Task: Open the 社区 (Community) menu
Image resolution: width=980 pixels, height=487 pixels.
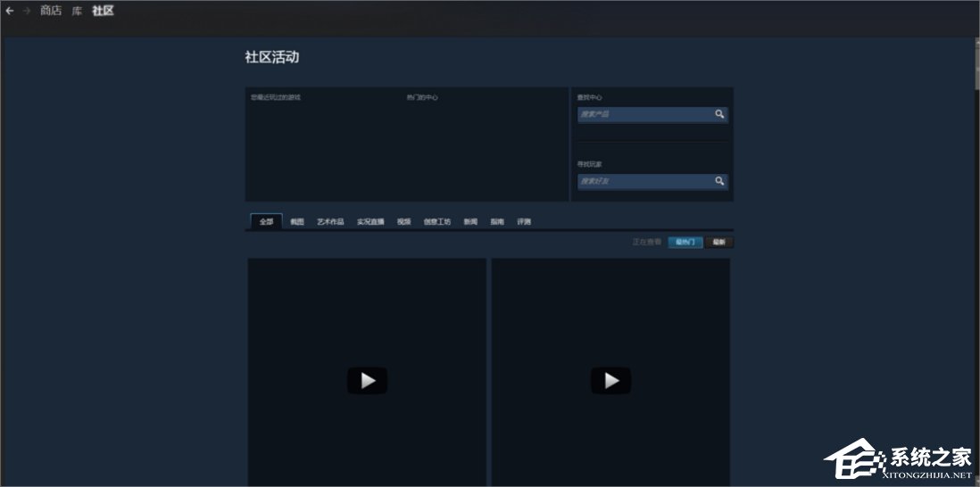Action: 103,11
